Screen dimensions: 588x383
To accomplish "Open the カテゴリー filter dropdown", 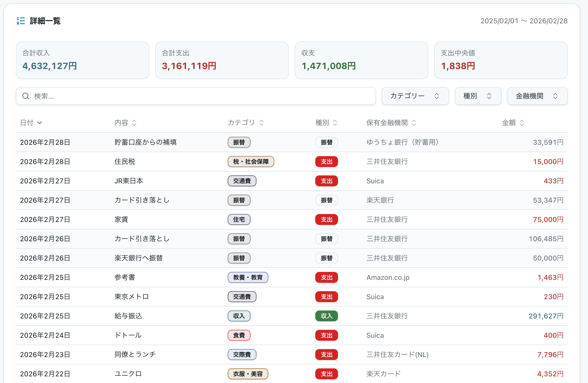I will click(415, 96).
